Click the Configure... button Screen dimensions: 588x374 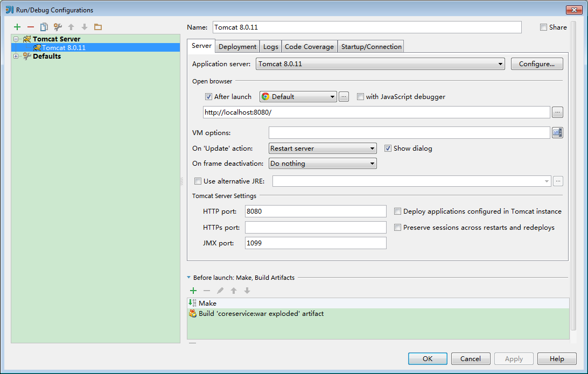(x=537, y=63)
